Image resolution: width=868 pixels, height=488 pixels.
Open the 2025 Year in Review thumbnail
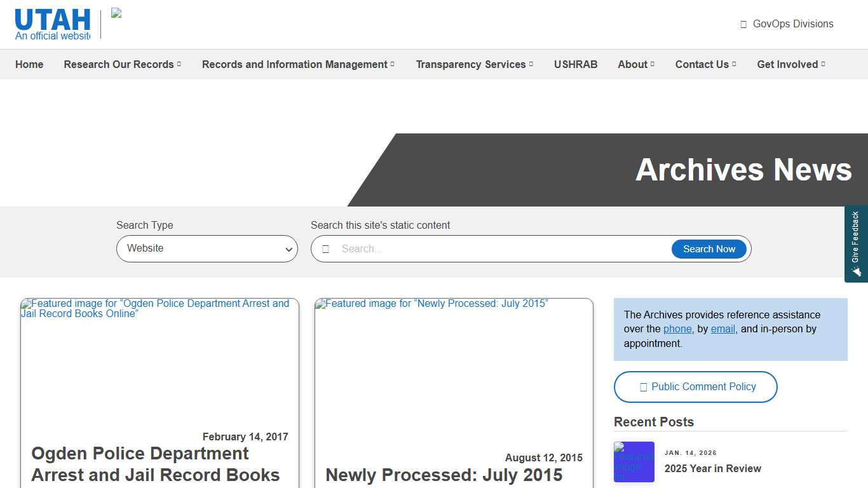coord(634,462)
